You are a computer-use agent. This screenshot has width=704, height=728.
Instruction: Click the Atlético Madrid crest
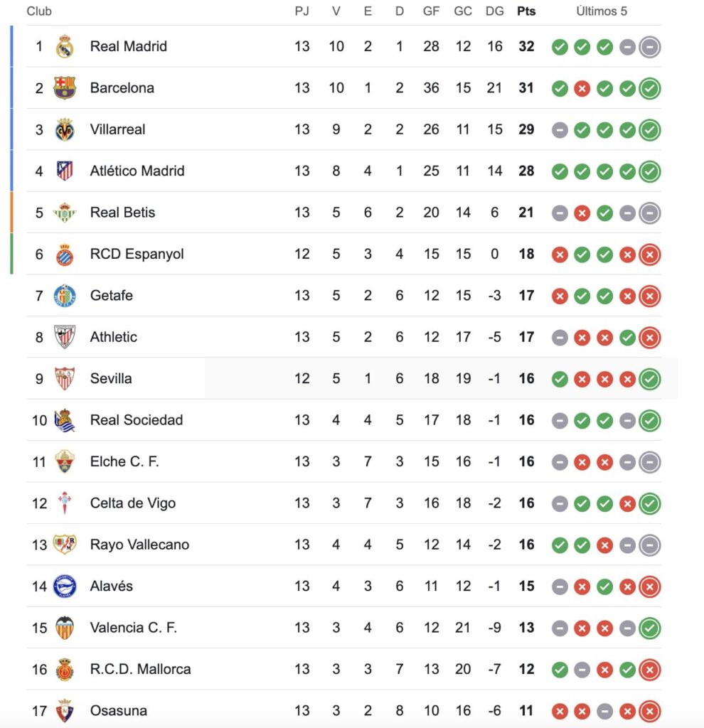(65, 171)
